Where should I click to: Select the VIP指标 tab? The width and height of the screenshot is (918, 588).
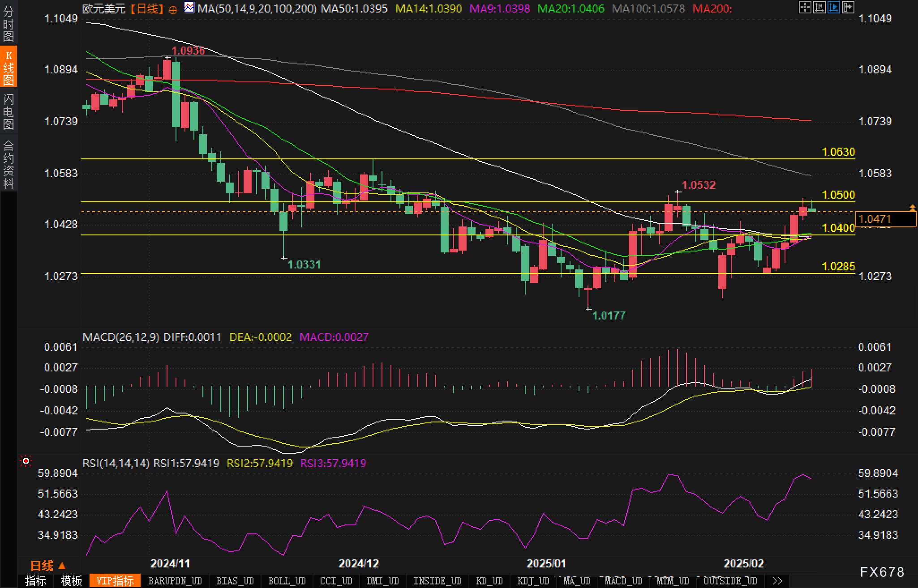[115, 581]
